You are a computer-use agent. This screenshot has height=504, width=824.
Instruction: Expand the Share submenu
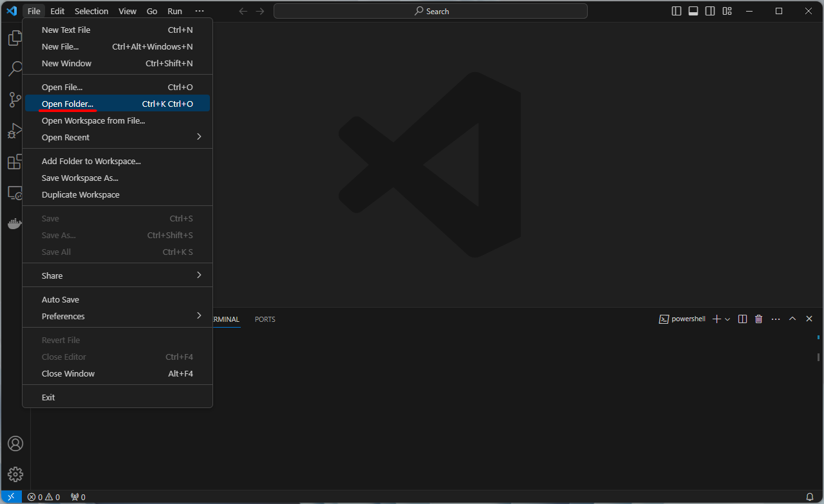coord(117,275)
